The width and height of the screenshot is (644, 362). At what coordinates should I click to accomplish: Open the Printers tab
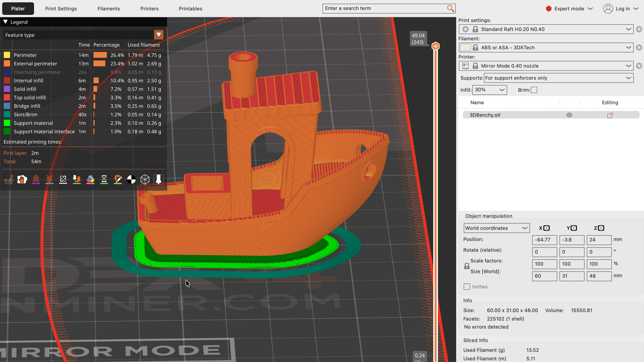coord(150,9)
